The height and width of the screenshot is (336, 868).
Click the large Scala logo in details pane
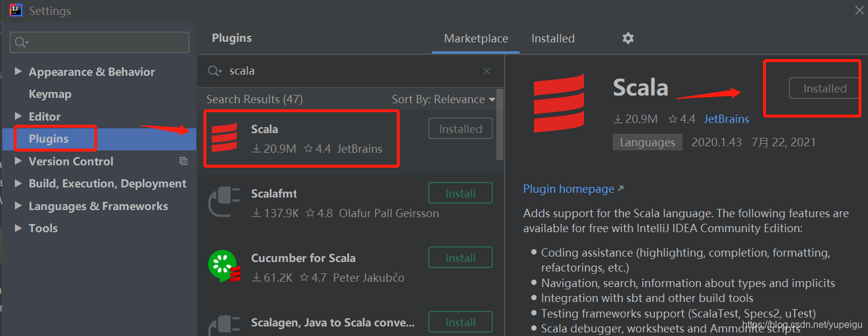coord(559,103)
